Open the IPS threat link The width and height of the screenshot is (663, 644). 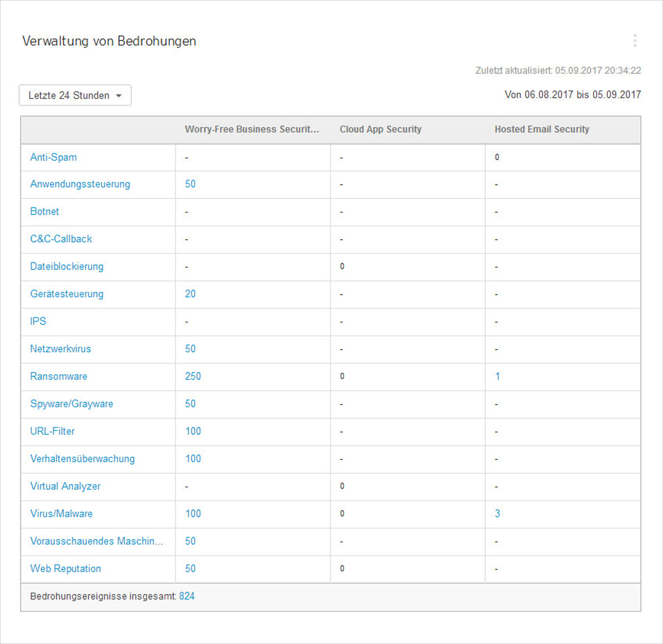38,321
